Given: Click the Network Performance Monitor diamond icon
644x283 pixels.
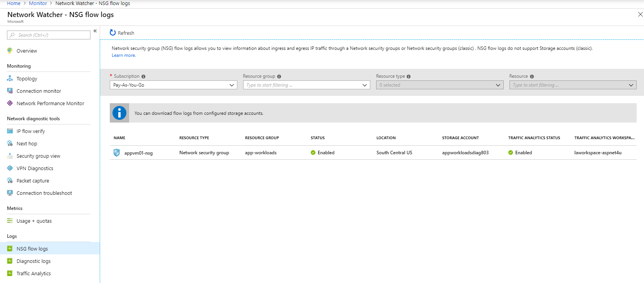Looking at the screenshot, I should tap(10, 103).
